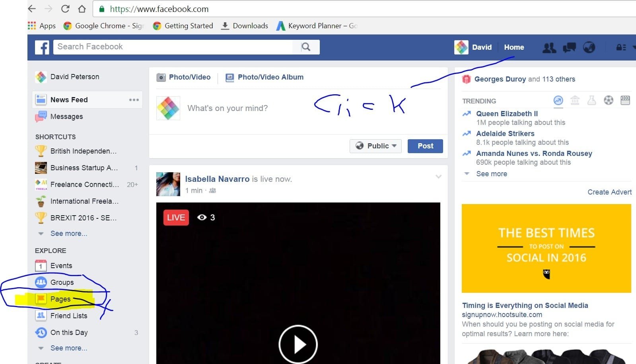Open the Home tab

coord(514,47)
